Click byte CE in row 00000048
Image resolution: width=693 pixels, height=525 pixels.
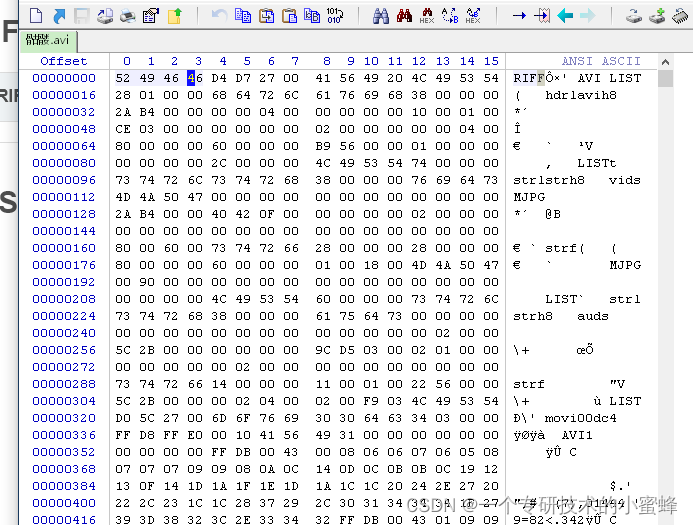[123, 129]
